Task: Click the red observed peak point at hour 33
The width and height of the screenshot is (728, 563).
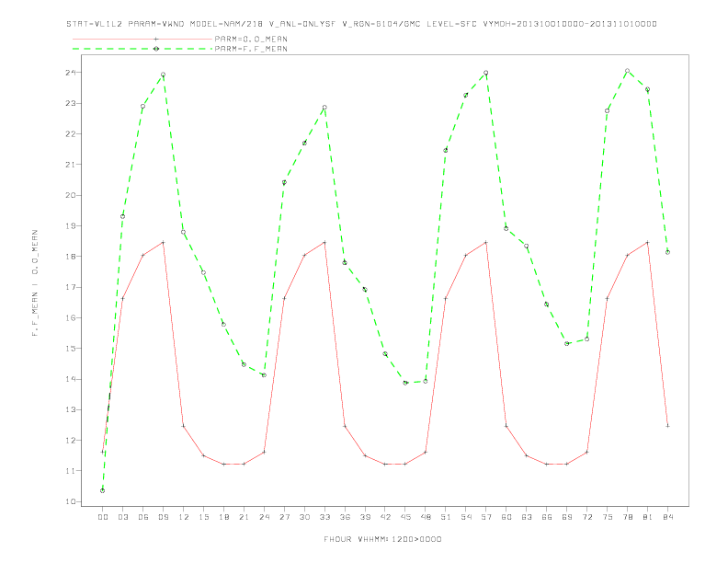Action: (324, 243)
